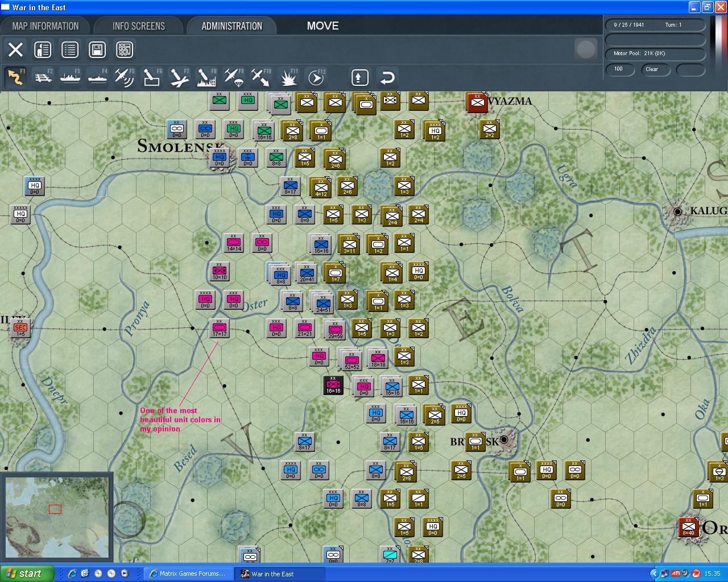Viewport: 728px width, 582px height.
Task: Click the round grey button in toolbar
Action: (x=586, y=49)
